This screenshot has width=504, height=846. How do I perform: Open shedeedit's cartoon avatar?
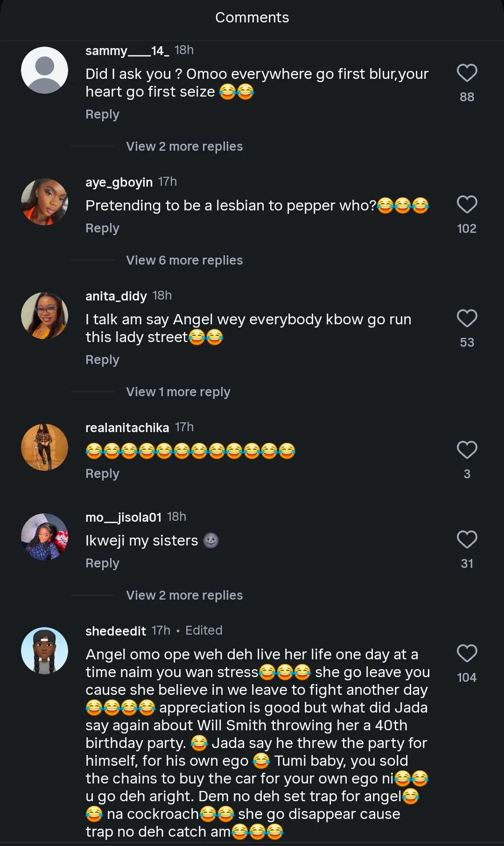click(x=45, y=651)
